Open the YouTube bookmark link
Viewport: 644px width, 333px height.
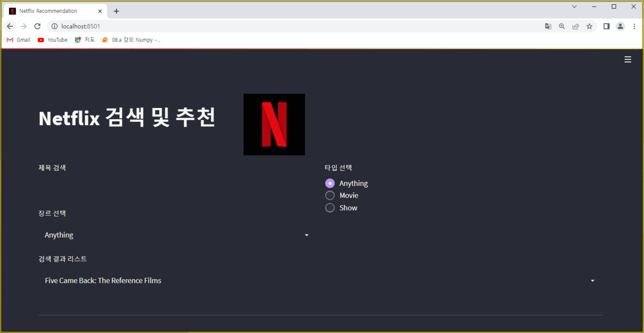(52, 39)
